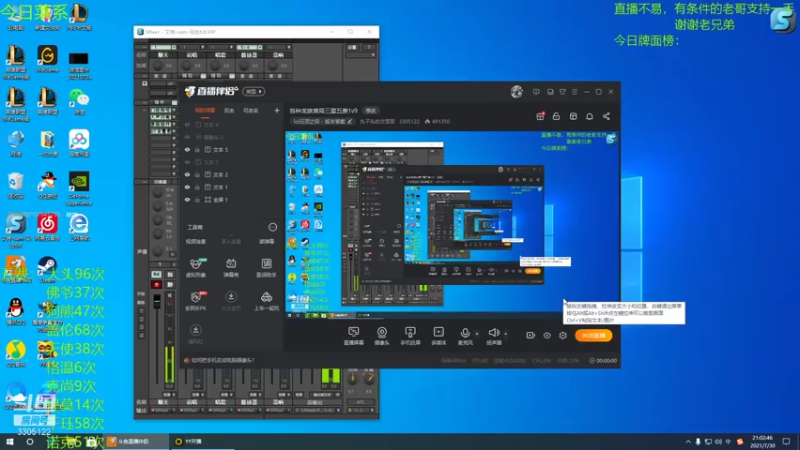Open the microphone dropdown arrow
Viewport: 800px width, 450px height.
pos(477,334)
